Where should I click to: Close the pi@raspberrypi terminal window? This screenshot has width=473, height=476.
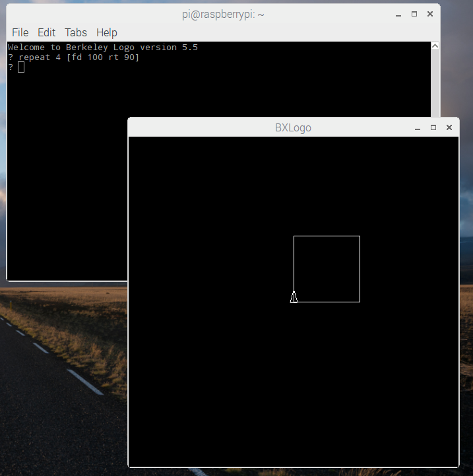point(430,14)
